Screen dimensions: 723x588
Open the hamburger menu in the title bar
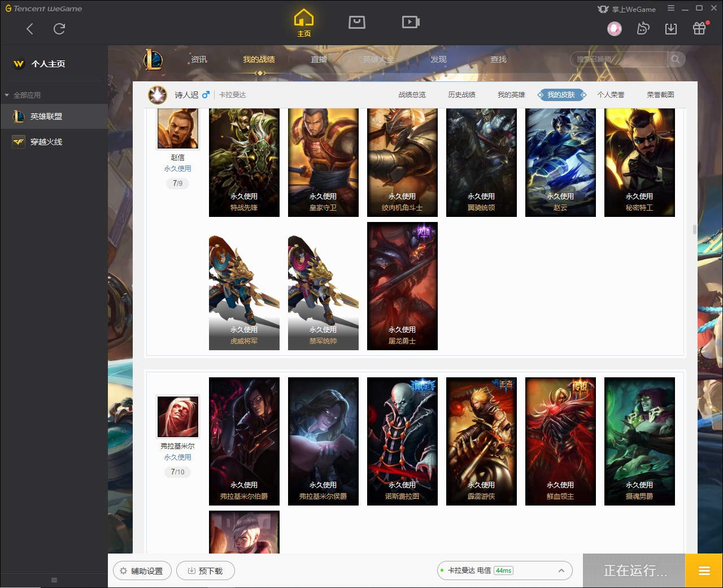[671, 8]
